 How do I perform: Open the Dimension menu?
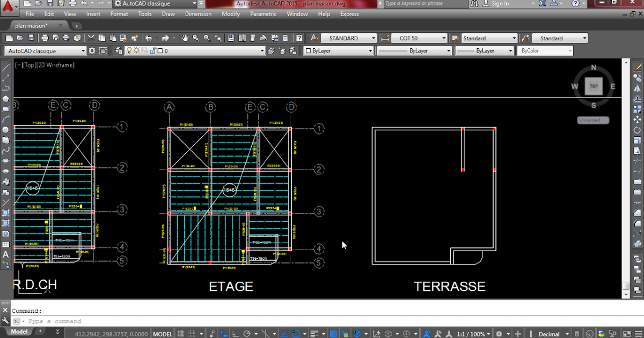(198, 14)
